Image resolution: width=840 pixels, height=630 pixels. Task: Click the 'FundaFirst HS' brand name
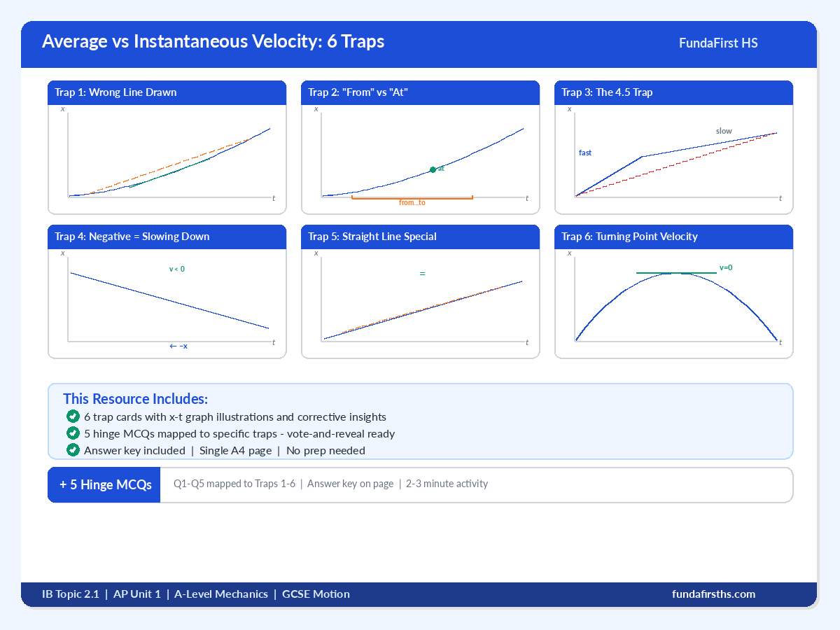tap(718, 43)
